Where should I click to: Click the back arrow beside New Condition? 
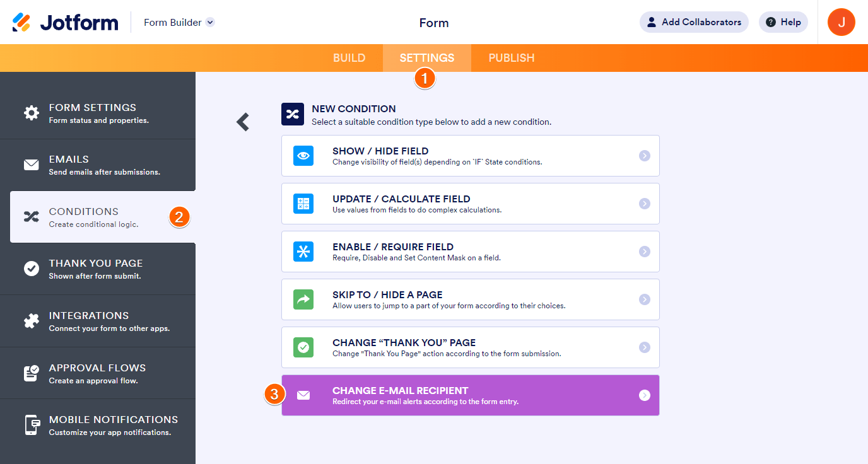tap(243, 122)
